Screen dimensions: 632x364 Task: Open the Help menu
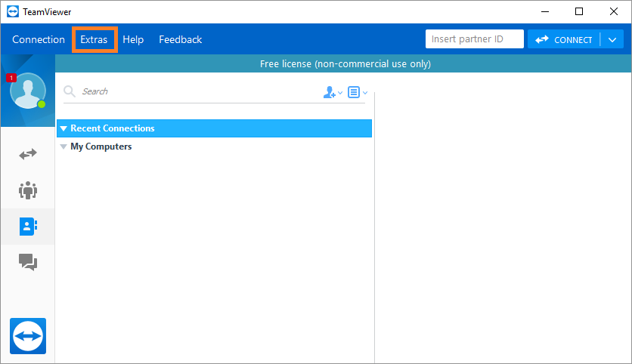click(x=133, y=39)
